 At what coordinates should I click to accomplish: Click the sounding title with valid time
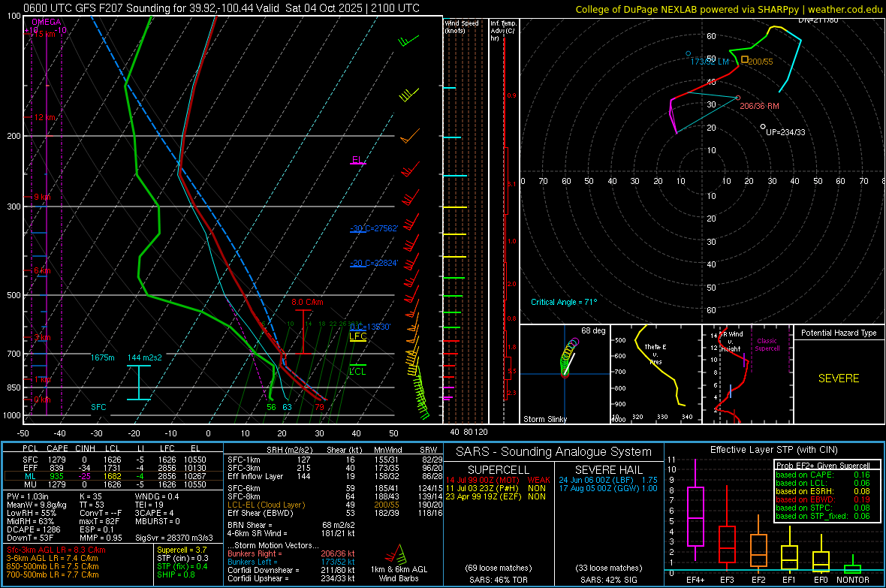pyautogui.click(x=221, y=8)
